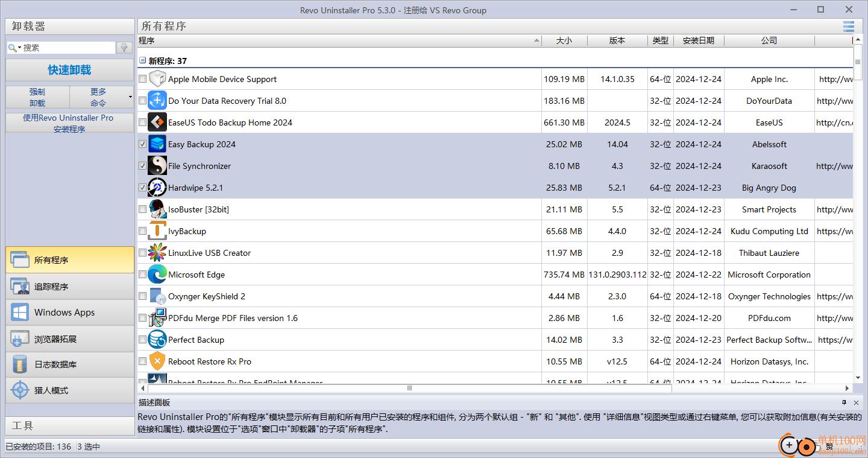Click the view options icon at top right

(849, 26)
